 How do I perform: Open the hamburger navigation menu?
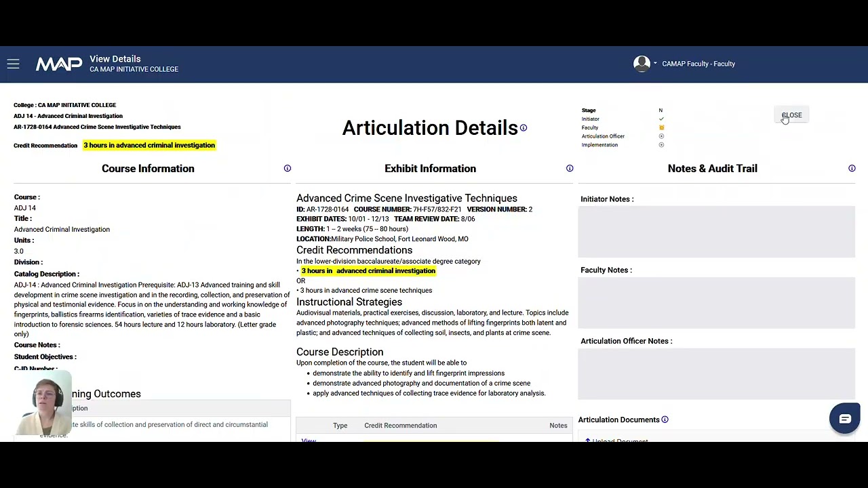click(13, 64)
